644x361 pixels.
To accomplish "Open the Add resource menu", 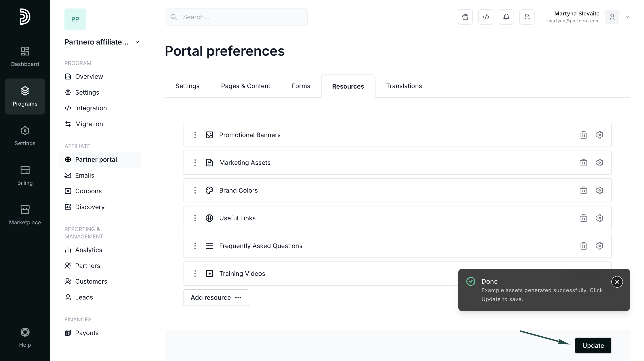I will (x=216, y=297).
